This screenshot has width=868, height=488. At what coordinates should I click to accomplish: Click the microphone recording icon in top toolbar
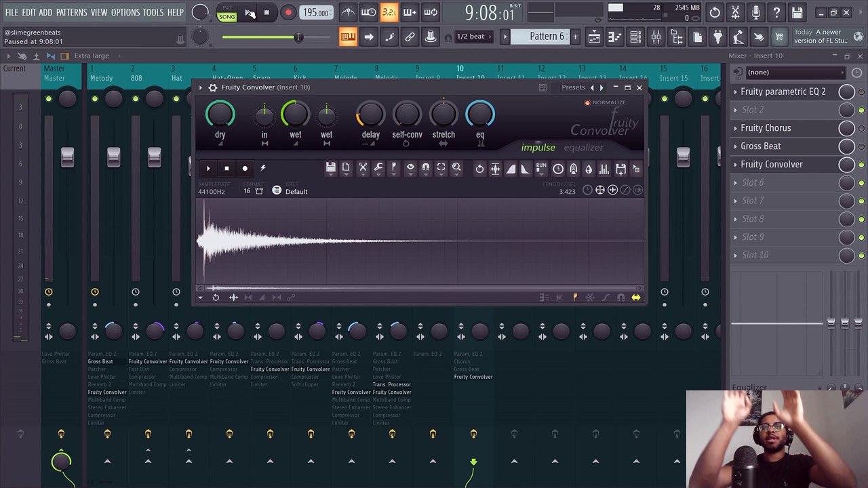pos(756,12)
